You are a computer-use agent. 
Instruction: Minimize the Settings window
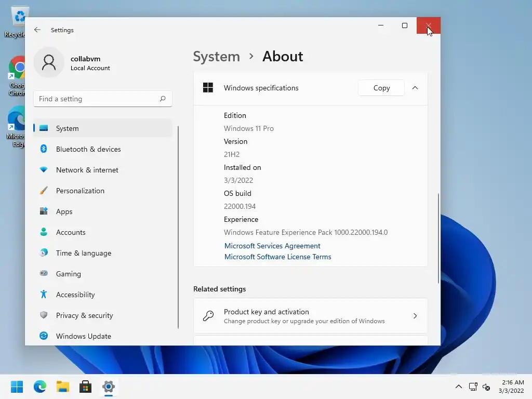(381, 25)
